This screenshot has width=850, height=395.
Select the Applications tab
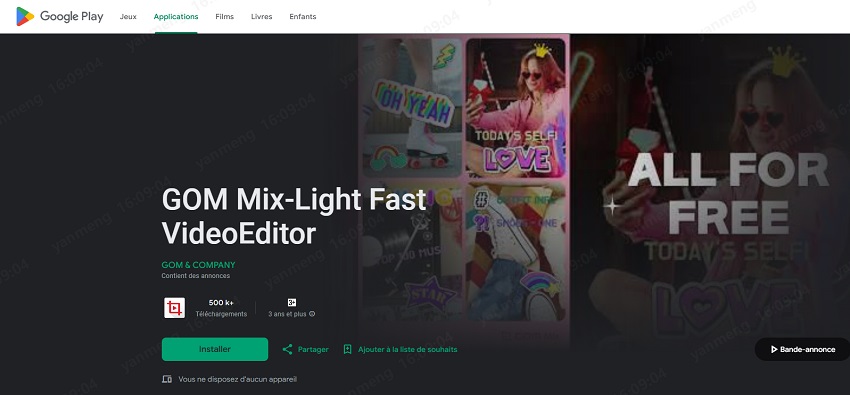tap(176, 17)
